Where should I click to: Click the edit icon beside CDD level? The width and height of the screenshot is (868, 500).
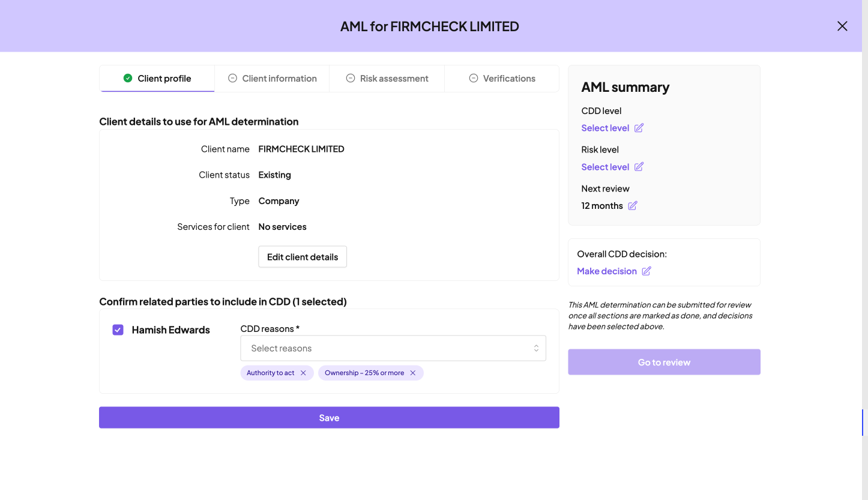(x=639, y=128)
